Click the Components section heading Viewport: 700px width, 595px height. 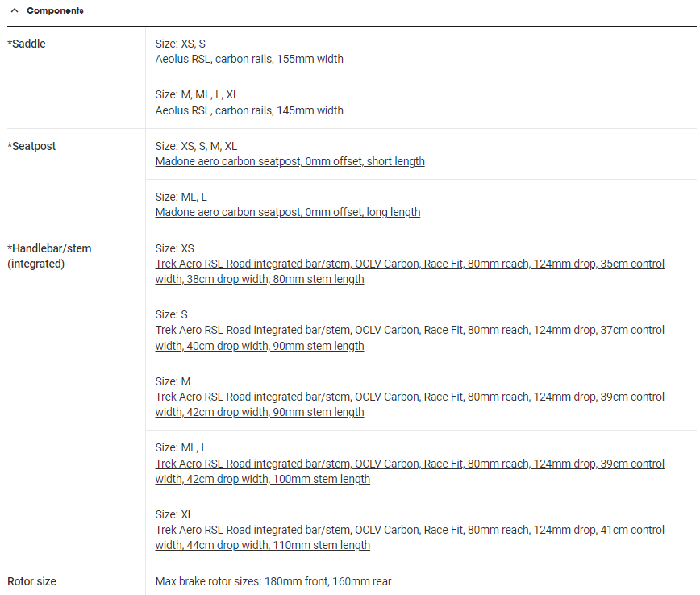point(54,11)
